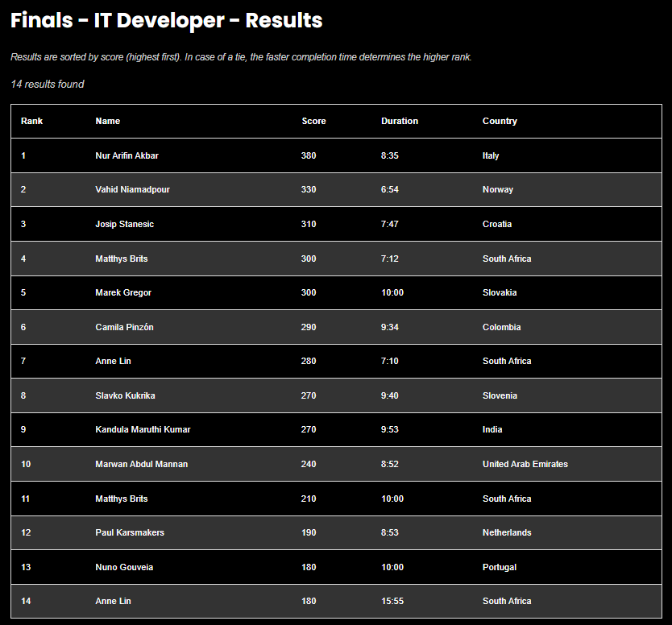The image size is (672, 625).
Task: Select the Kandula Maruthi Kumar entry
Action: [143, 429]
